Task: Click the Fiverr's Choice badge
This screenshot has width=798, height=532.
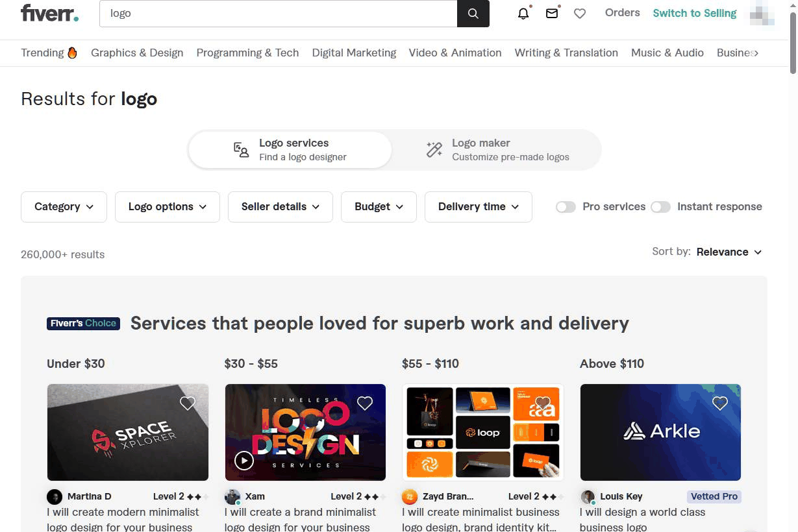Action: click(83, 323)
